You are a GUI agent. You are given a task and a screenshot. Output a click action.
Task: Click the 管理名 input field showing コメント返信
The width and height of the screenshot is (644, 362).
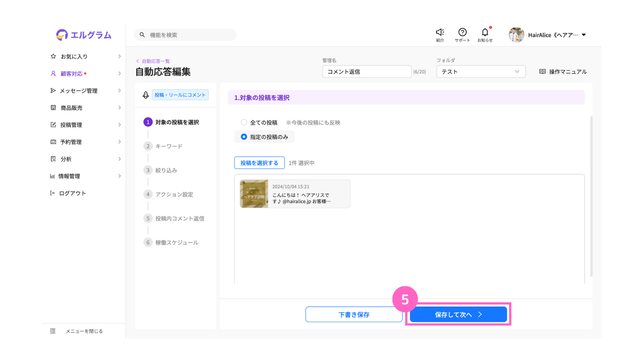click(367, 71)
